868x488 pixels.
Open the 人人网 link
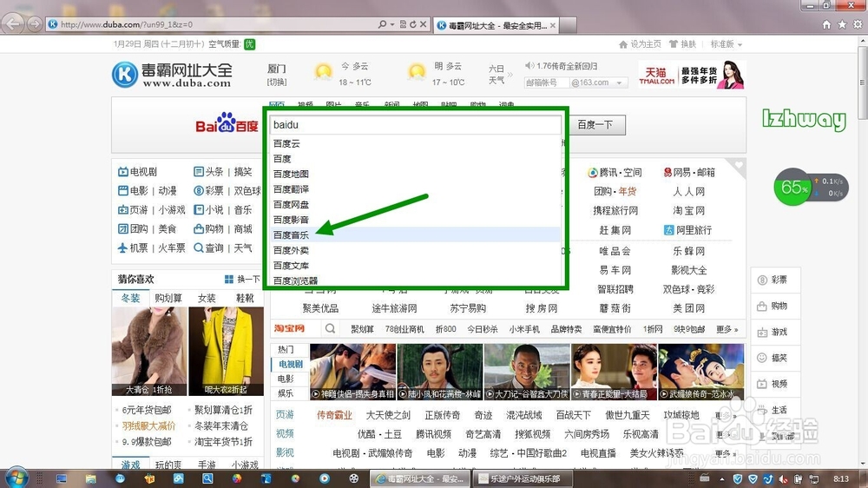click(688, 192)
